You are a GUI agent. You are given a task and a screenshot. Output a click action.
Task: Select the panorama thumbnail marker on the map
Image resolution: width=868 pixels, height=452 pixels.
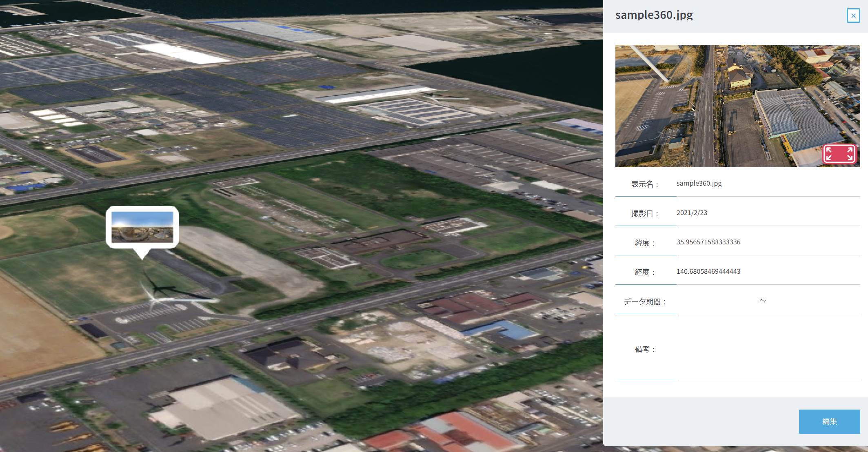click(x=142, y=227)
